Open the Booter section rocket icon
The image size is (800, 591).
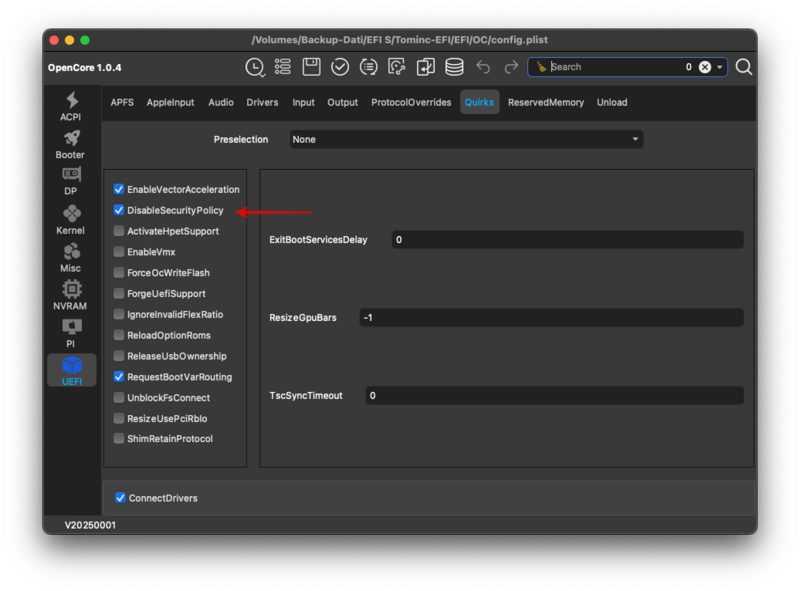pyautogui.click(x=71, y=138)
